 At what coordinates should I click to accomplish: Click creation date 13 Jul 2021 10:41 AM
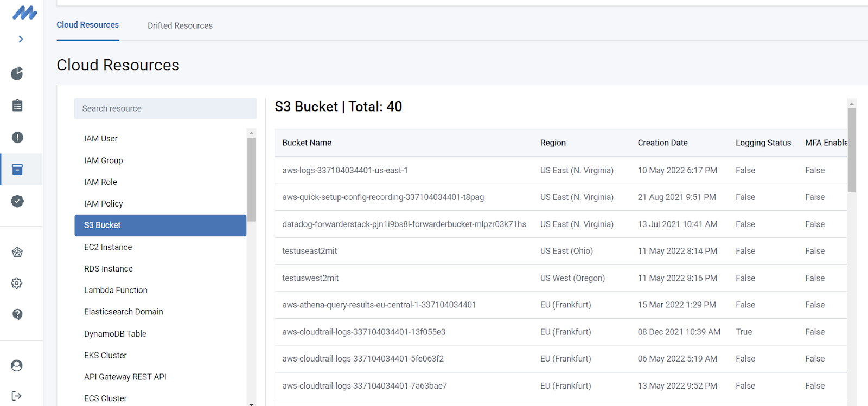(x=678, y=224)
